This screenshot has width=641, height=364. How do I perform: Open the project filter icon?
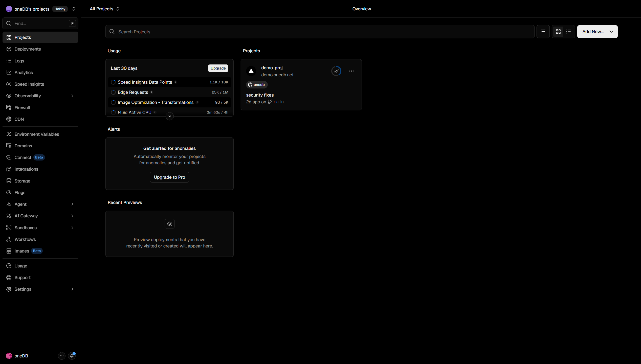543,32
